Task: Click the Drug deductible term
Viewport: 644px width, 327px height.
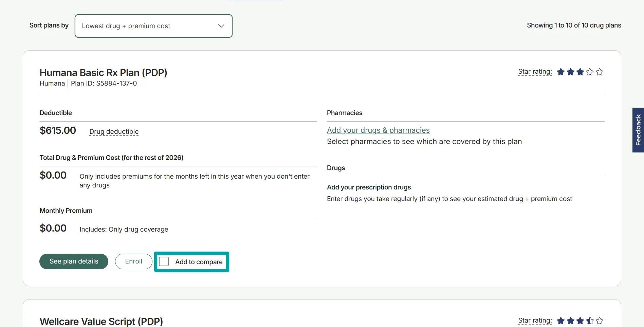Action: point(114,132)
